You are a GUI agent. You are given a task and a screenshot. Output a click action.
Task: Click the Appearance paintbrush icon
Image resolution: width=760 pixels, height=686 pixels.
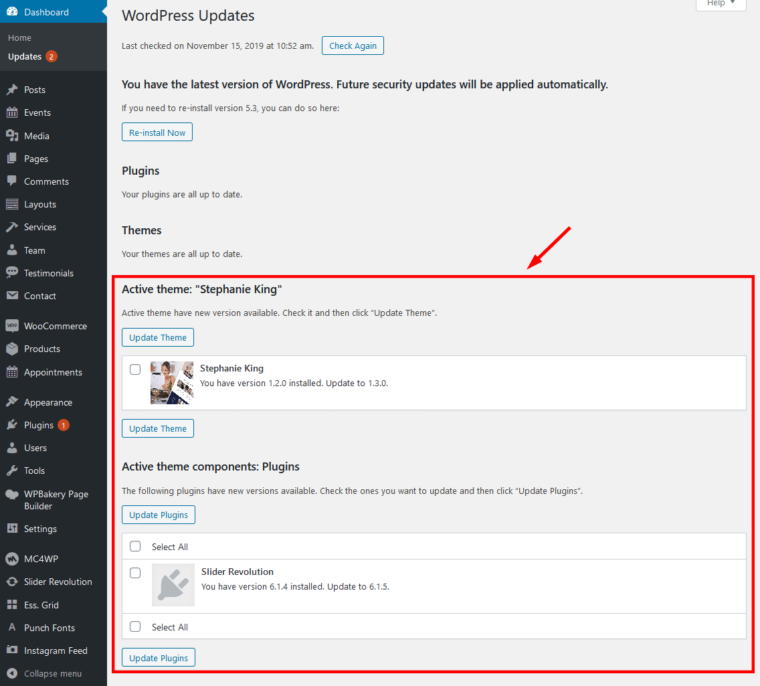[x=12, y=402]
